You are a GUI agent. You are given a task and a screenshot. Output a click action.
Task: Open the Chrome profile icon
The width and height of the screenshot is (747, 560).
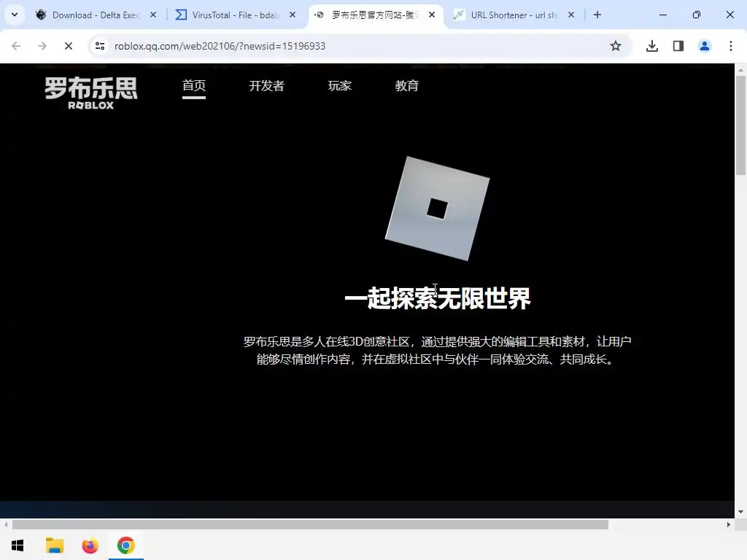click(705, 46)
